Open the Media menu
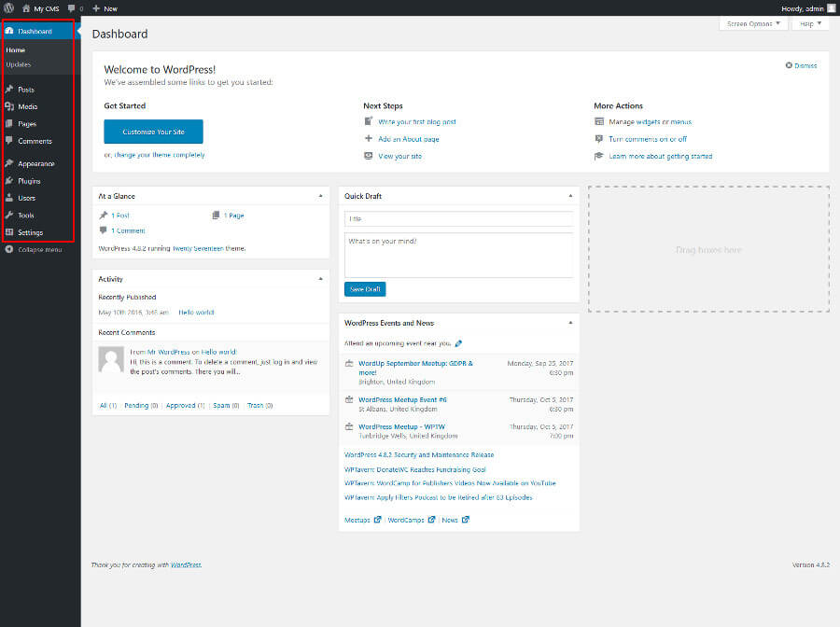Screen dimensions: 840x627 tap(27, 106)
